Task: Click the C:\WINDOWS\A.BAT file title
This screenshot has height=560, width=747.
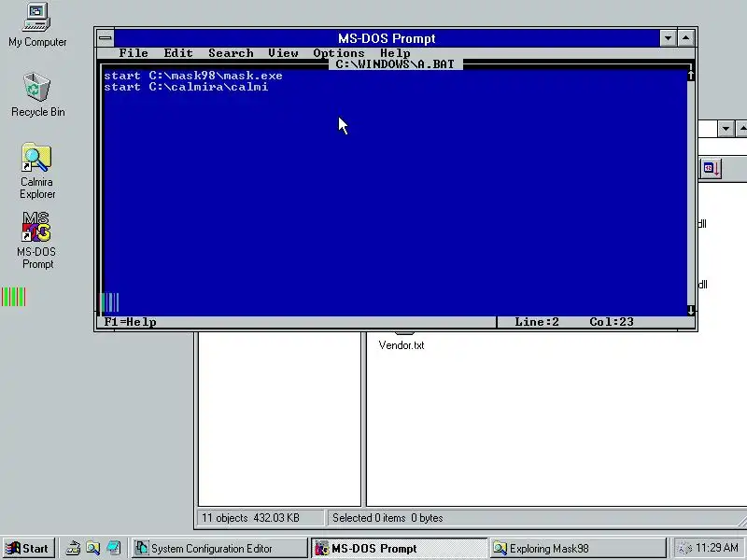Action: (x=395, y=64)
